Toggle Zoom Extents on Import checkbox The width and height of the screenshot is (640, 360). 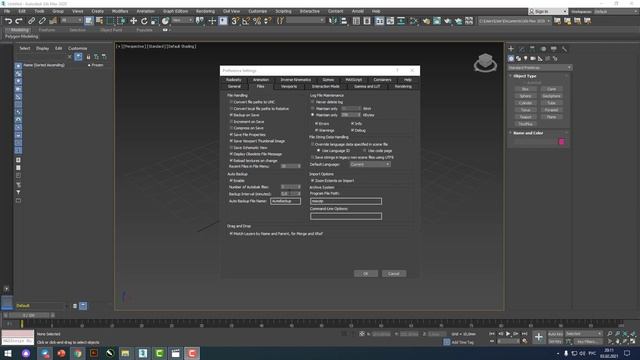313,180
